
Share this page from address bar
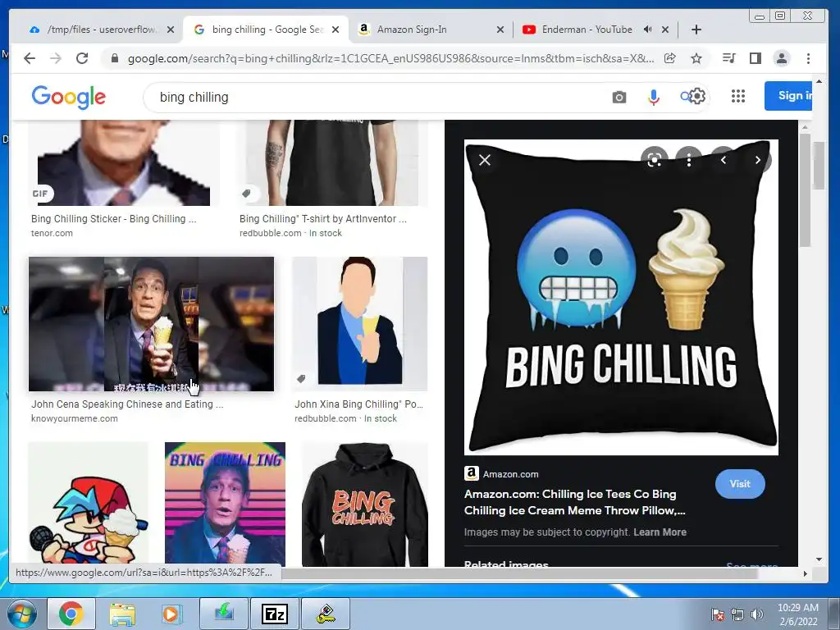(669, 58)
